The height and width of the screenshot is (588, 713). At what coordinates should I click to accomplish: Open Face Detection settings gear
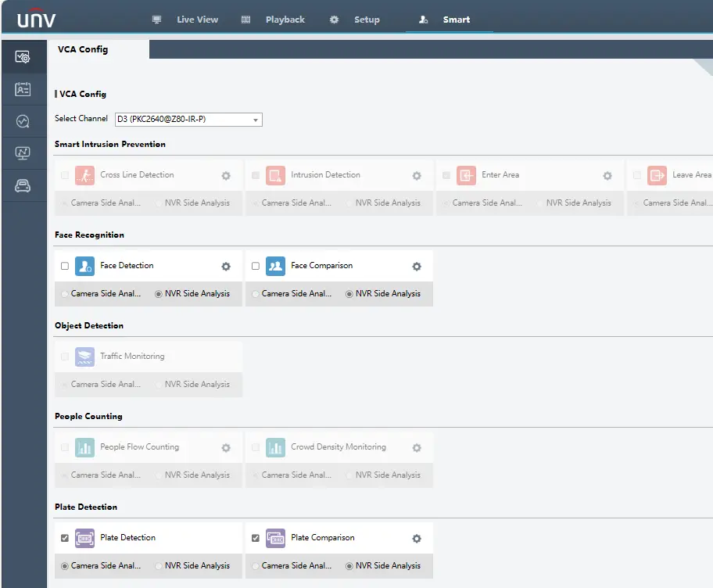[x=226, y=267]
